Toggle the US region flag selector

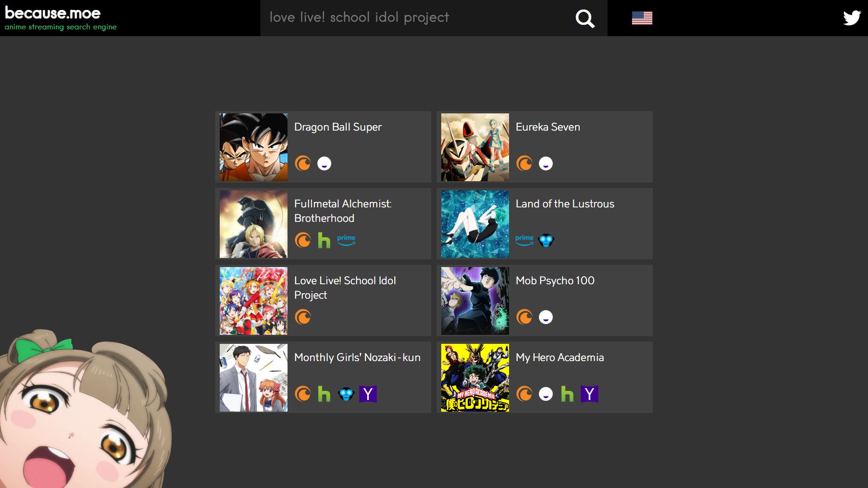click(642, 18)
